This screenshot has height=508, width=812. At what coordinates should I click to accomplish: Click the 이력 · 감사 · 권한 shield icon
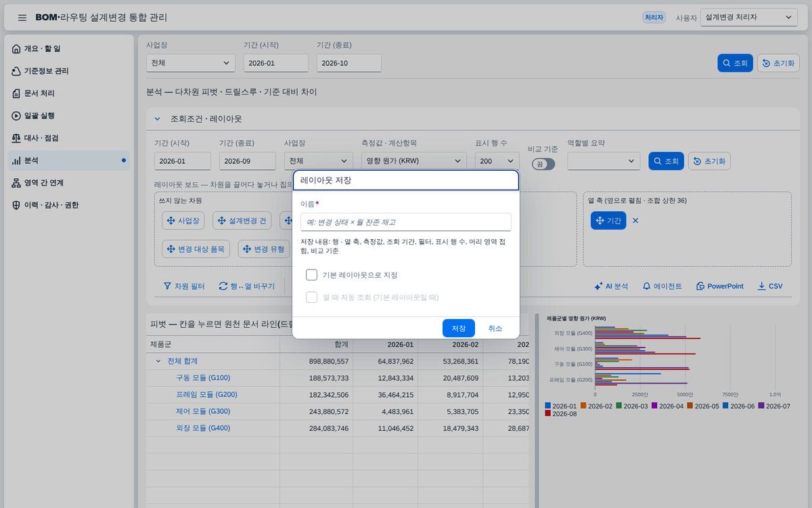pos(16,205)
